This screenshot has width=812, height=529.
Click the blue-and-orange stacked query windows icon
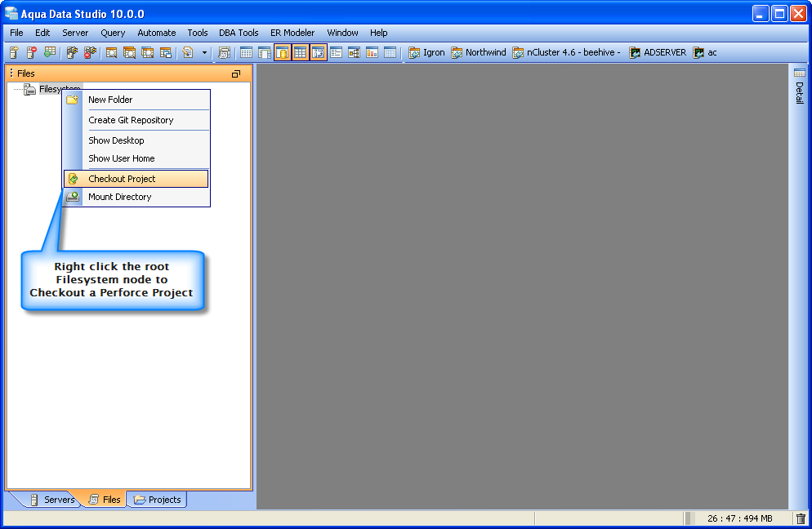tap(148, 52)
